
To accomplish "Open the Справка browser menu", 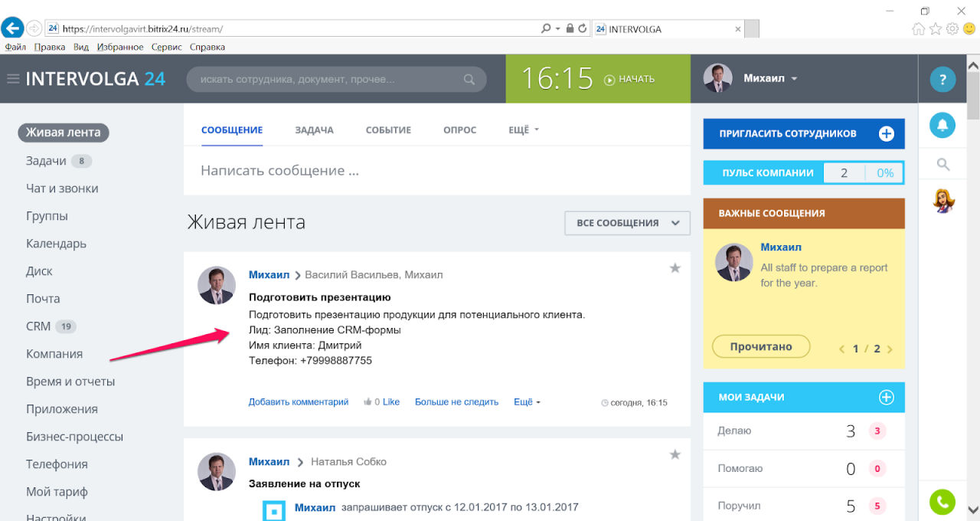I will [x=207, y=47].
